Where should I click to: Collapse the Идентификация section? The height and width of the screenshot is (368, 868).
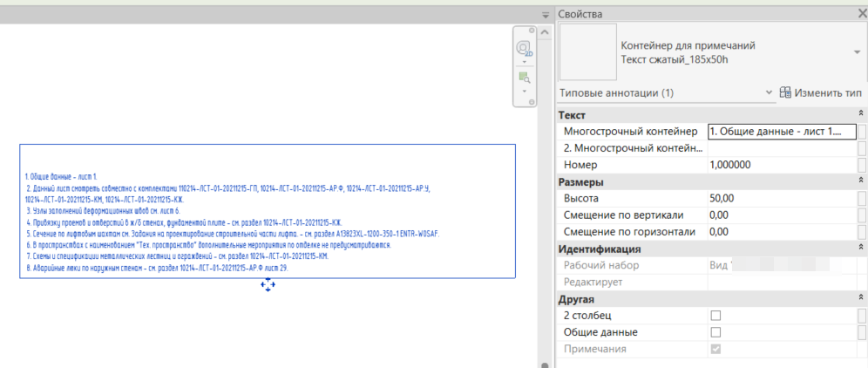tap(860, 249)
